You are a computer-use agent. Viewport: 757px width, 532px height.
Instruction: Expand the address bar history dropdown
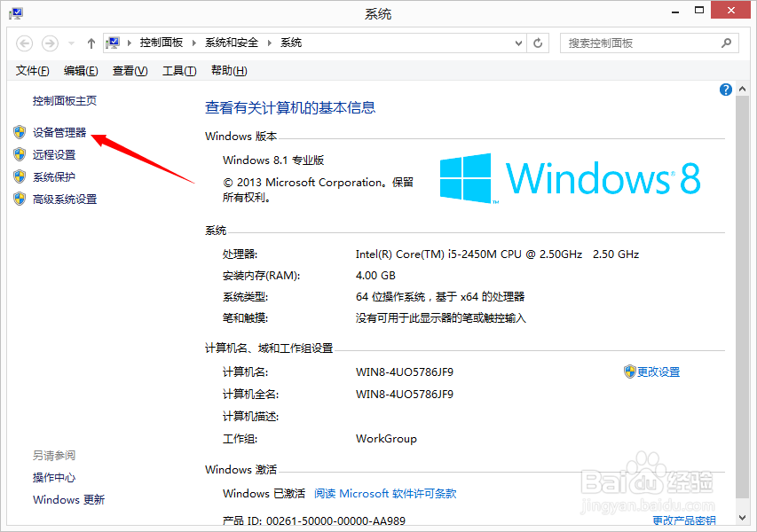pos(517,43)
